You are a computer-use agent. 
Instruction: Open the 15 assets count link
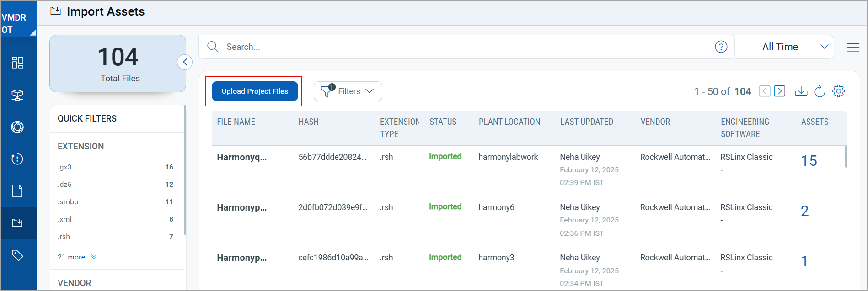[809, 161]
